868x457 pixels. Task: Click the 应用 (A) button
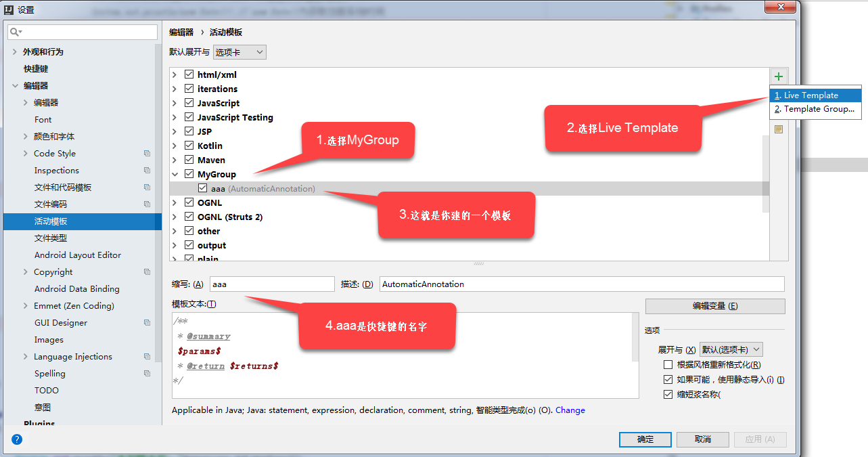[x=760, y=439]
